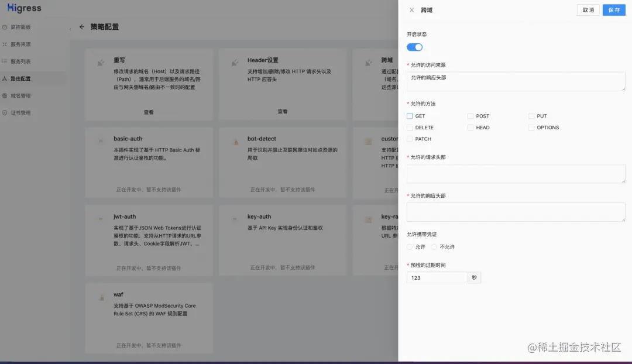Click the 允许的访问来源 text area
632x364 pixels.
click(516, 81)
